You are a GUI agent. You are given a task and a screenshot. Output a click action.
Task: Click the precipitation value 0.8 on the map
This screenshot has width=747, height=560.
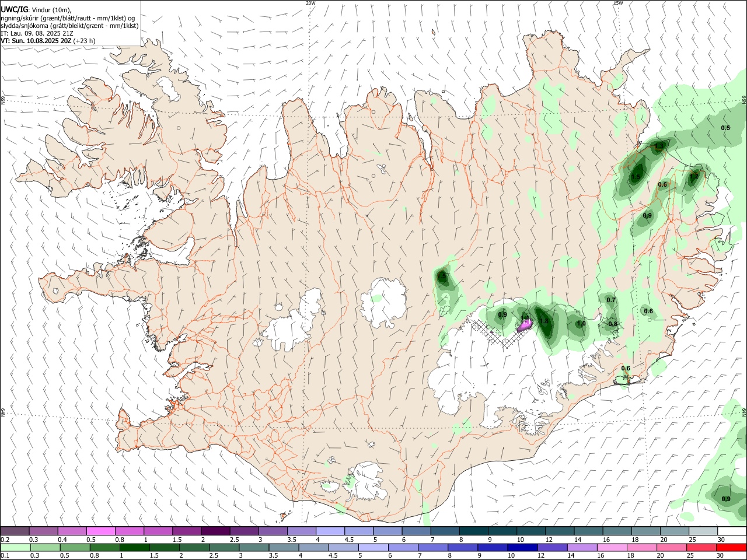pos(613,324)
